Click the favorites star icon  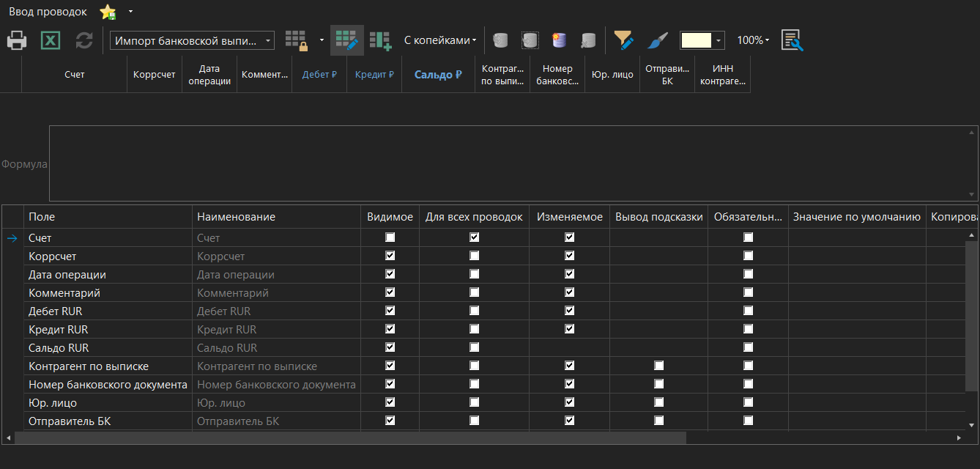point(108,12)
